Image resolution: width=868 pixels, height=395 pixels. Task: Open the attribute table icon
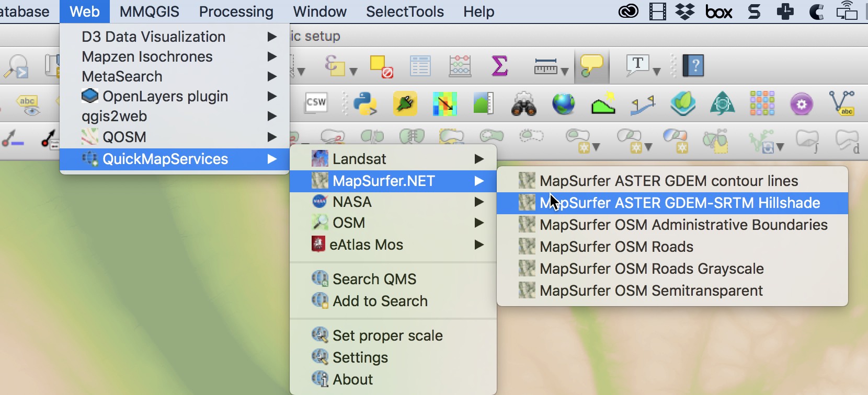420,66
